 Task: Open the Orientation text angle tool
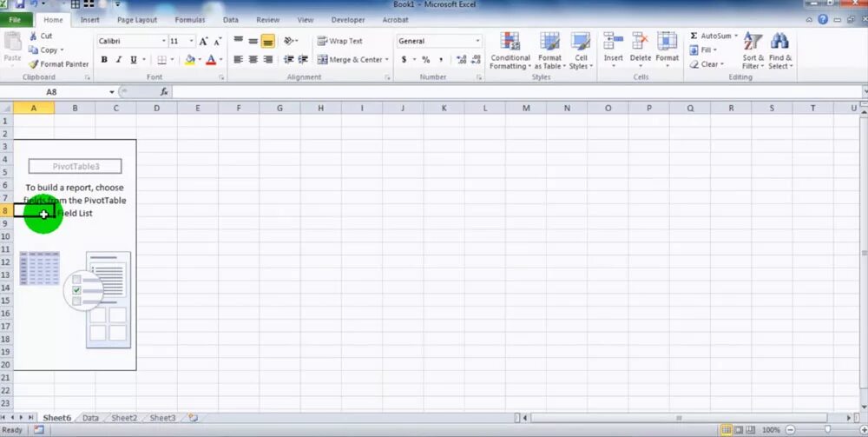tap(290, 41)
